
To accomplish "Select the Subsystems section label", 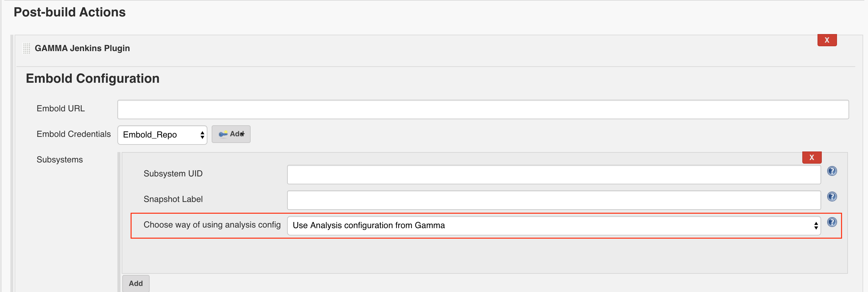I will (x=60, y=160).
